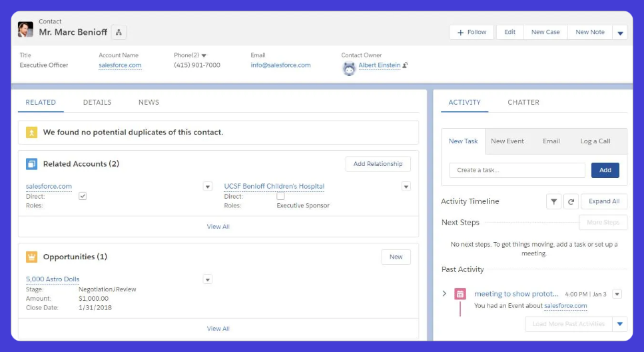The width and height of the screenshot is (644, 352).
Task: Open the 5,000 Astro Dolls opportunity
Action: 53,279
